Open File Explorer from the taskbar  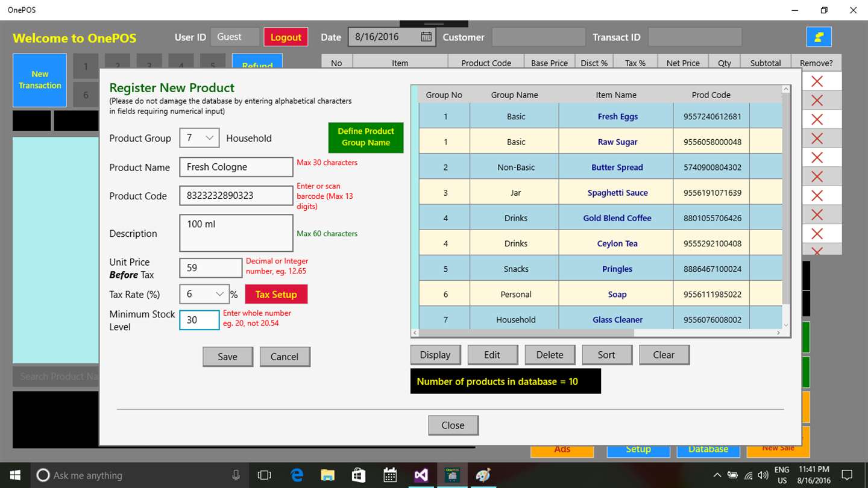click(327, 475)
